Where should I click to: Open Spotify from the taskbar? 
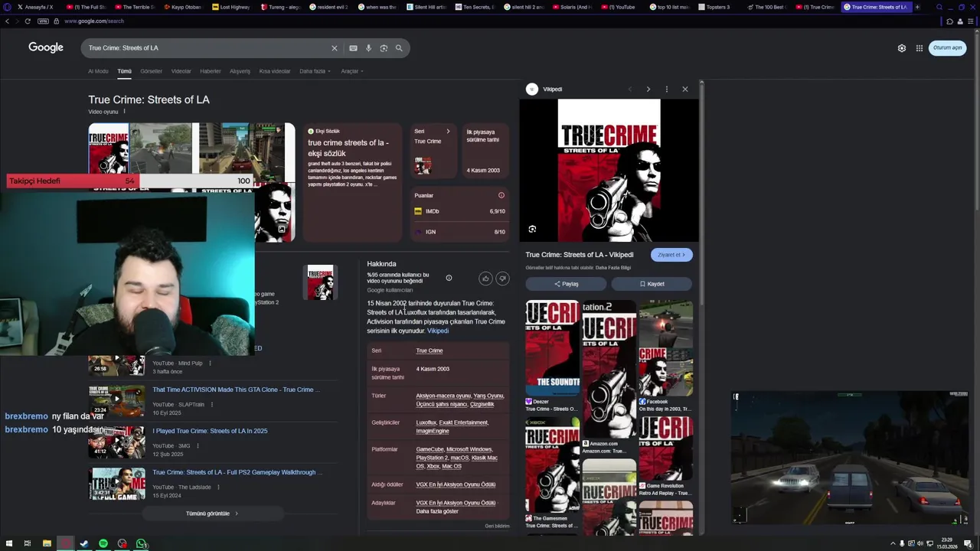(x=103, y=543)
